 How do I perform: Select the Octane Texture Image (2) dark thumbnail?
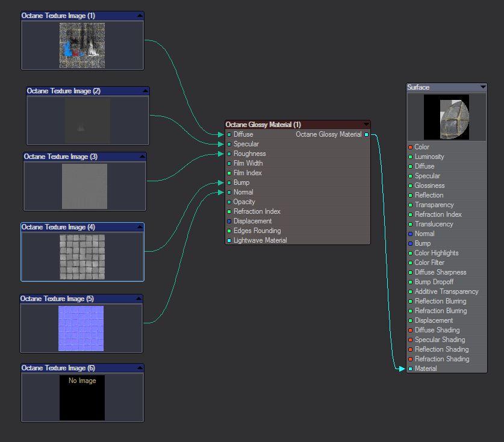tap(87, 120)
